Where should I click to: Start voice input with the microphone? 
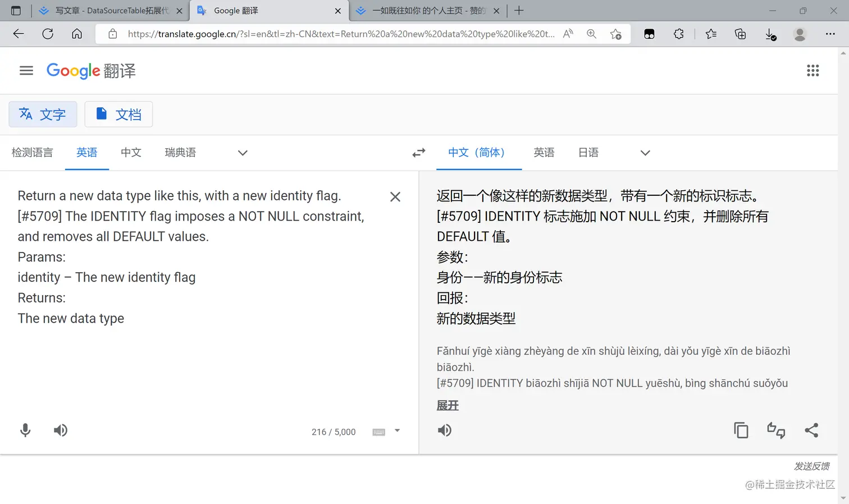[x=25, y=430]
